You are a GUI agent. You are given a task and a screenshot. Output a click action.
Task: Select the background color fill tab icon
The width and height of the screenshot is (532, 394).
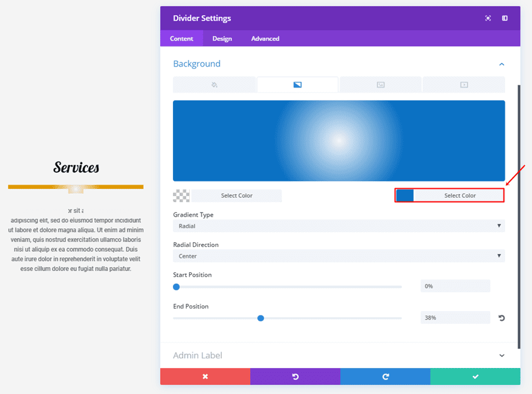(214, 85)
